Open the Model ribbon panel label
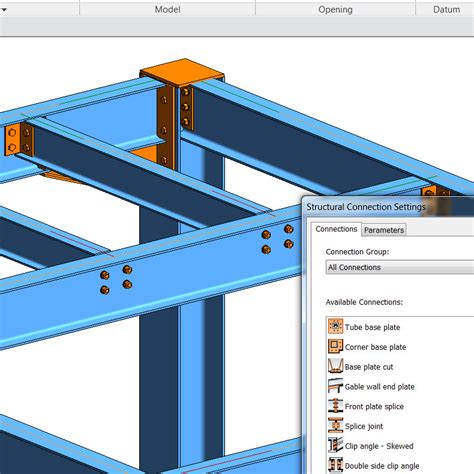 tap(167, 9)
